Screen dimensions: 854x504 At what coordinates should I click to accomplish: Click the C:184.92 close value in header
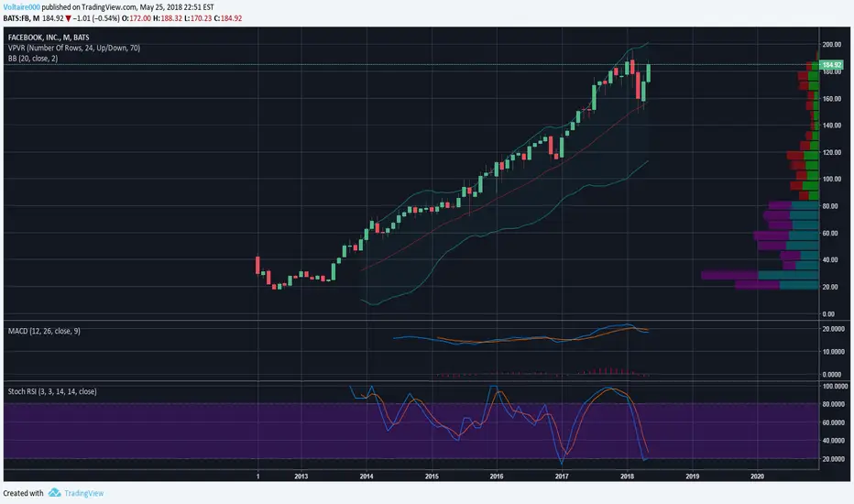(x=227, y=18)
